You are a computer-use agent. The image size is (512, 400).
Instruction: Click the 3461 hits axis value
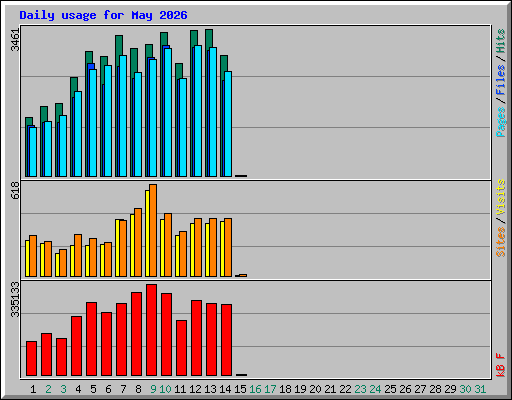[15, 40]
